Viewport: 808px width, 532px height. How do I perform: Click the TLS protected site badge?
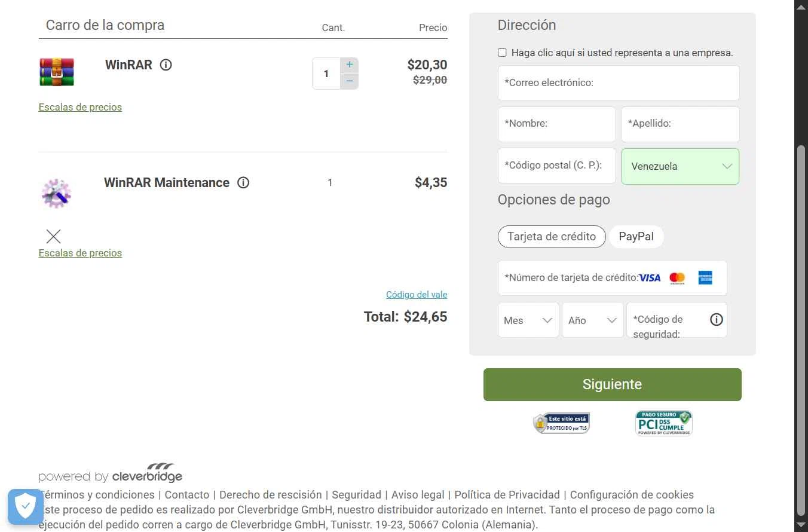561,423
